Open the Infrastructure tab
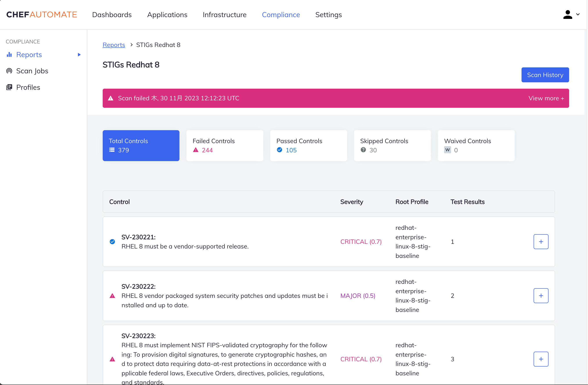Image resolution: width=588 pixels, height=385 pixels. click(225, 14)
